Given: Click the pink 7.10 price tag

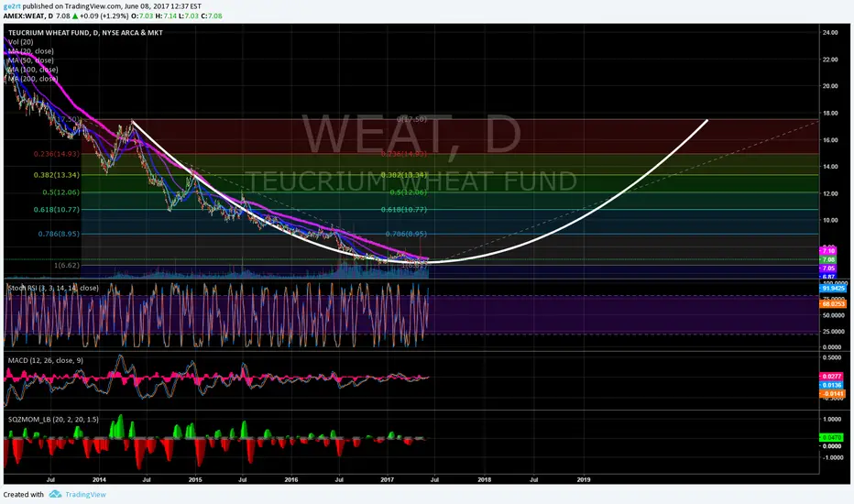Looking at the screenshot, I should (x=827, y=251).
